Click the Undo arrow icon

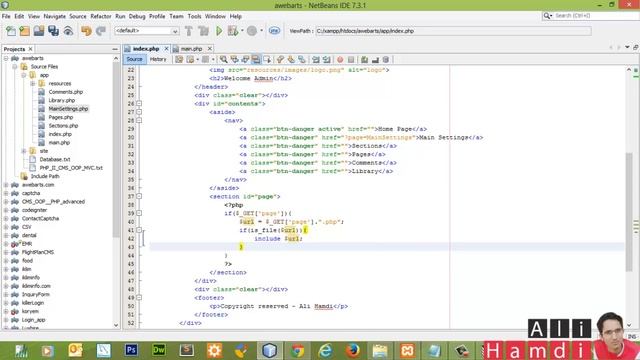point(86,31)
